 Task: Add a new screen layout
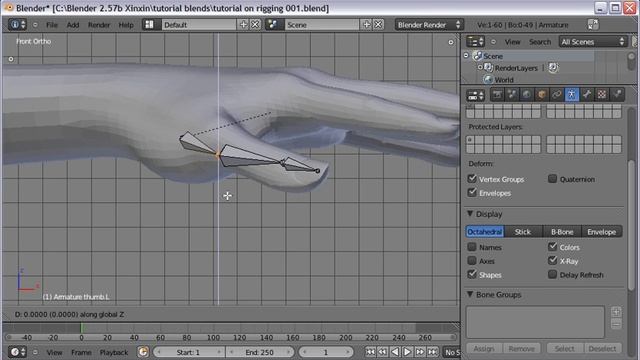pos(244,25)
